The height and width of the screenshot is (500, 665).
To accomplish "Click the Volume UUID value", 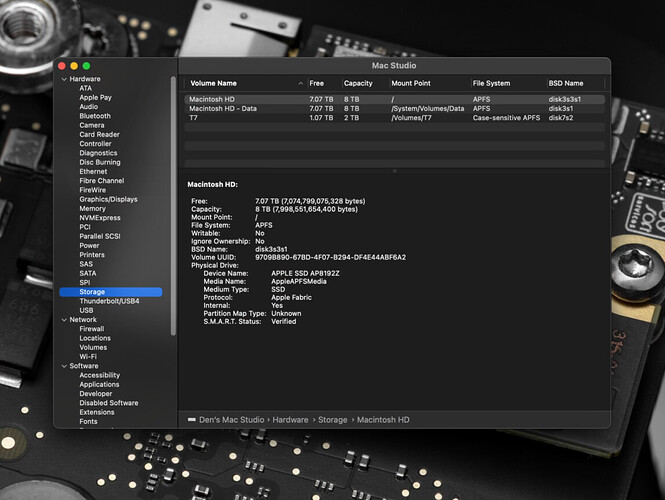I will click(330, 257).
